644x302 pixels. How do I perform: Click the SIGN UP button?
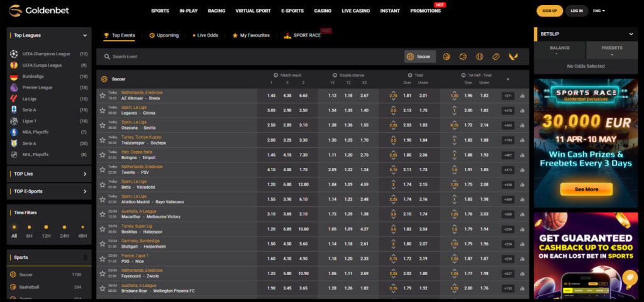coord(550,11)
